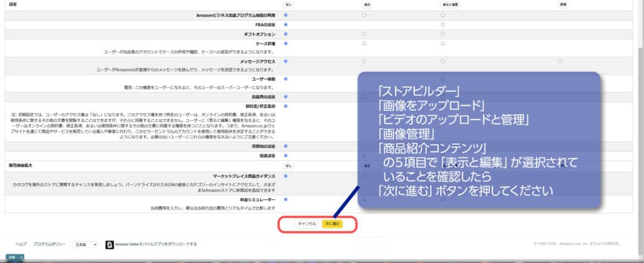
Task: Click the Amazon Seller mobile app icon
Action: pyautogui.click(x=109, y=243)
